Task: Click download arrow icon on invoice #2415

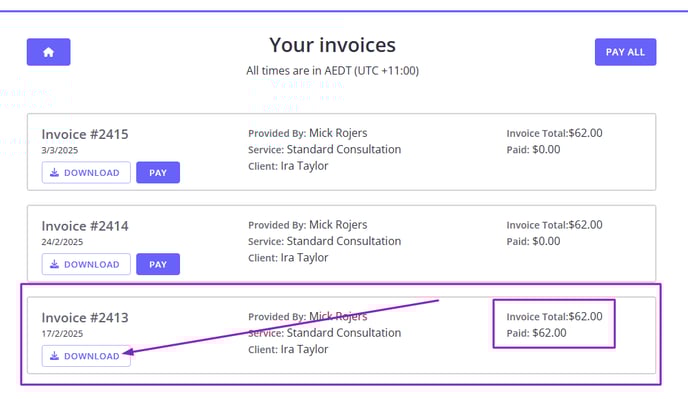Action: (54, 172)
